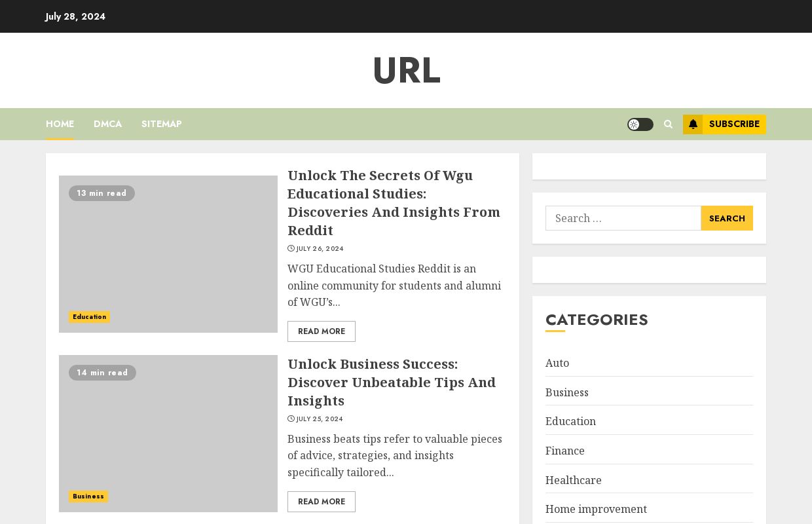Open the Sitemap menu item

tap(161, 124)
